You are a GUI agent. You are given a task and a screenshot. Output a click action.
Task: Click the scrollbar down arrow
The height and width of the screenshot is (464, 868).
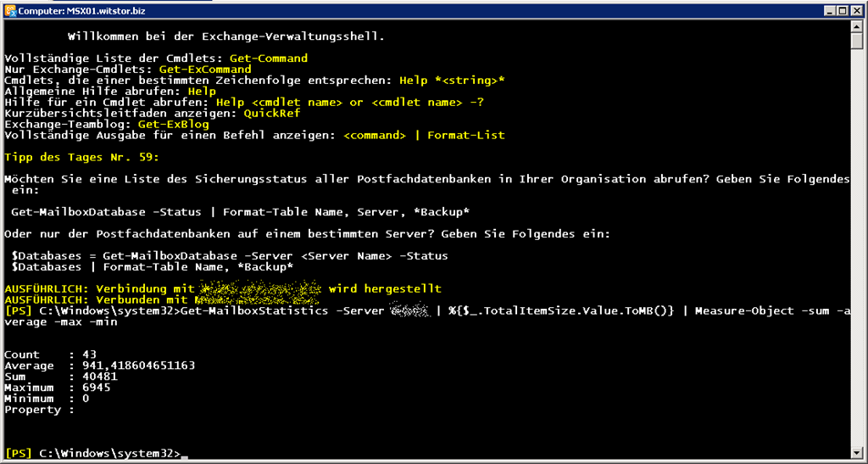click(856, 452)
